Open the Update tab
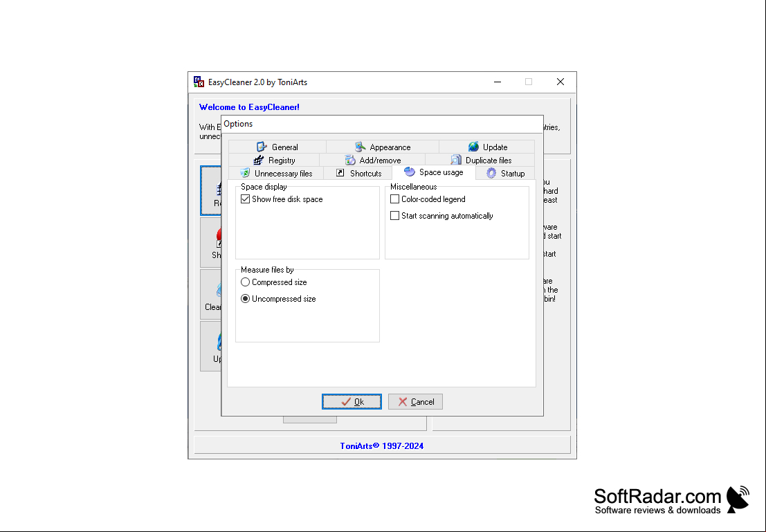The width and height of the screenshot is (766, 532). click(x=486, y=147)
